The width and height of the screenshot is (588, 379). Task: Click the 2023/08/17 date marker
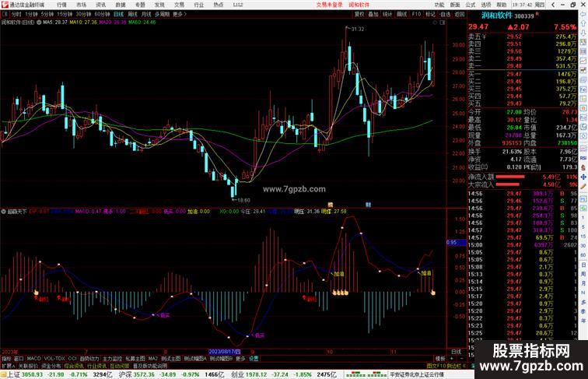click(x=224, y=352)
